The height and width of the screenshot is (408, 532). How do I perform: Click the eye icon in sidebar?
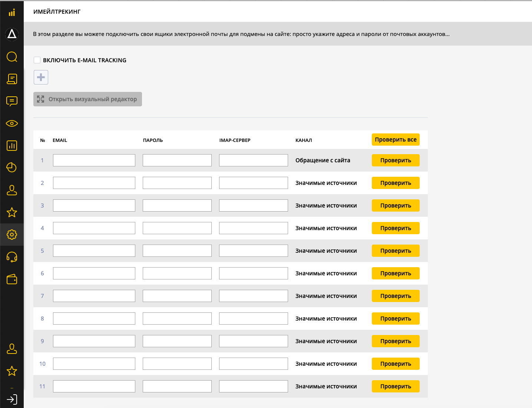tap(12, 123)
